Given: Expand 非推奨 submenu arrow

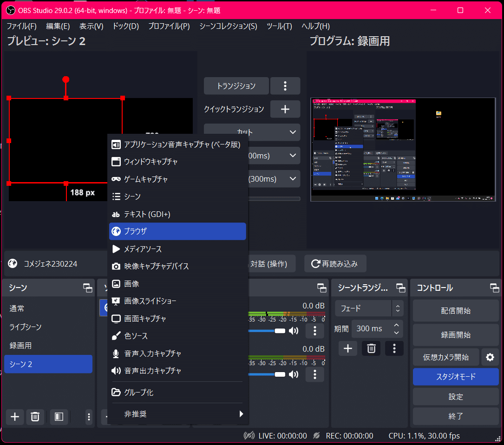Looking at the screenshot, I should click(241, 414).
